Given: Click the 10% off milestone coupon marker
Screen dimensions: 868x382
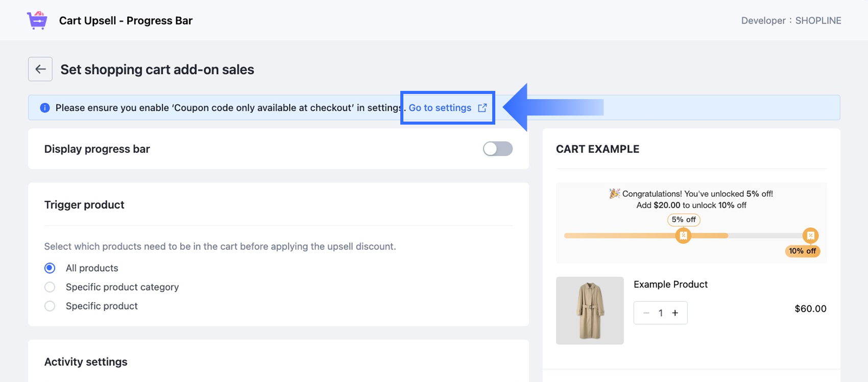Looking at the screenshot, I should click(810, 235).
